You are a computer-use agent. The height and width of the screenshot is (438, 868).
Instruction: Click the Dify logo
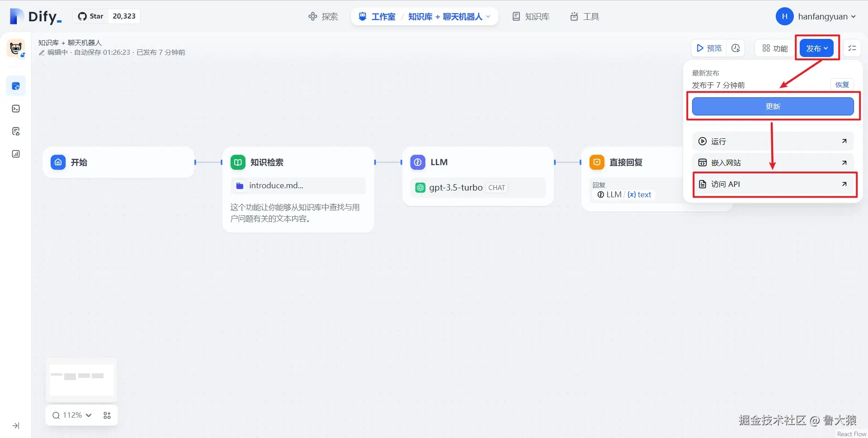click(35, 16)
